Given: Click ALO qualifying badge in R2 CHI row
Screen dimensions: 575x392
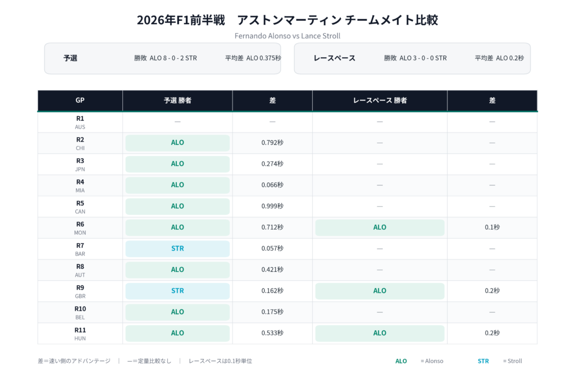Looking at the screenshot, I should coord(177,143).
